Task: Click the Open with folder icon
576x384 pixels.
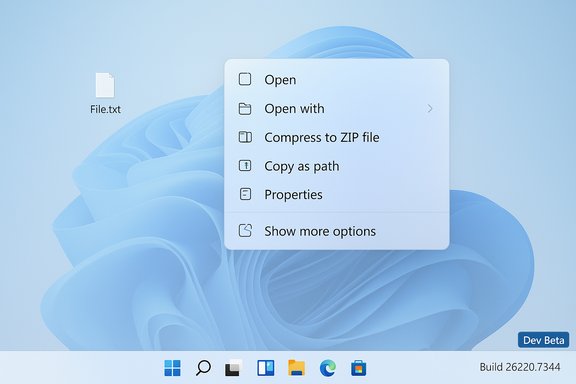Action: (x=245, y=108)
